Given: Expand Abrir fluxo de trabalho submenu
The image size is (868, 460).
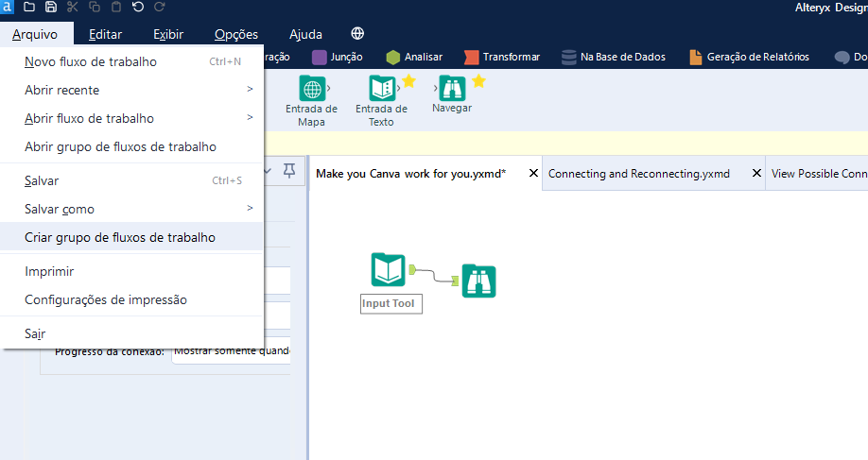Looking at the screenshot, I should (x=131, y=118).
